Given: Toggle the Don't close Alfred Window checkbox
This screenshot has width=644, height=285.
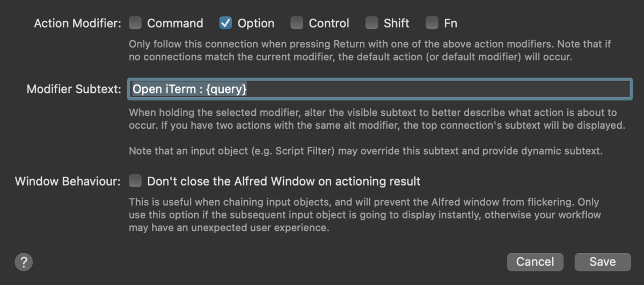Looking at the screenshot, I should coord(135,181).
